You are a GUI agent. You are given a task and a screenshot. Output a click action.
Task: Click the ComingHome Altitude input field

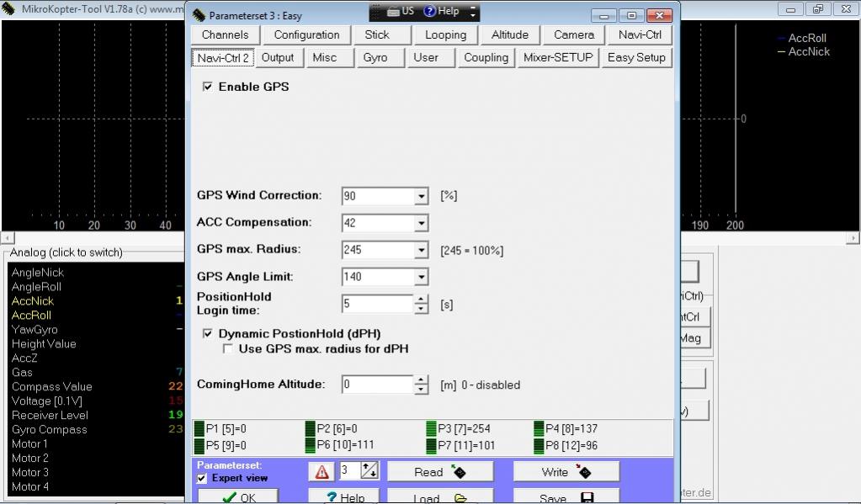(378, 385)
